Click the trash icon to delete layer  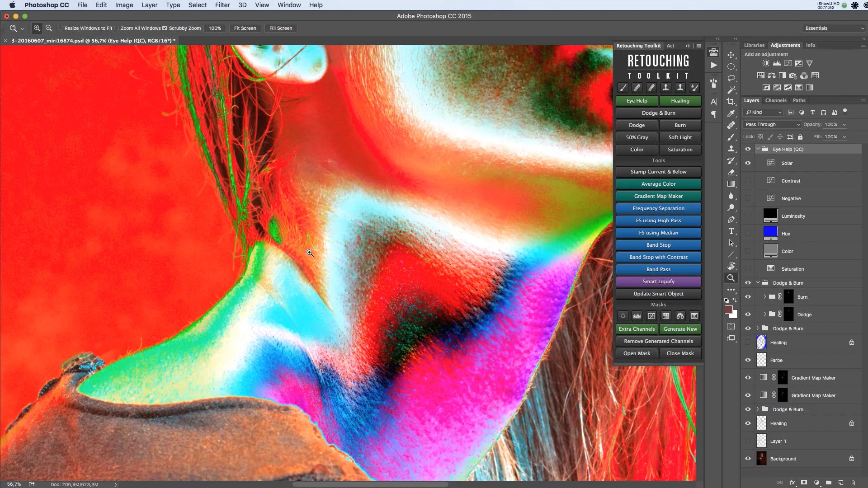coord(853,483)
